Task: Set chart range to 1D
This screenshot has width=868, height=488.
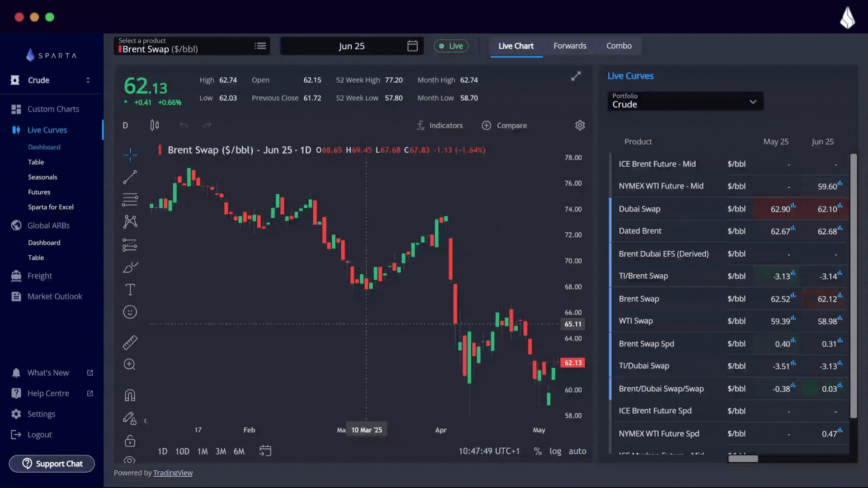Action: [162, 451]
